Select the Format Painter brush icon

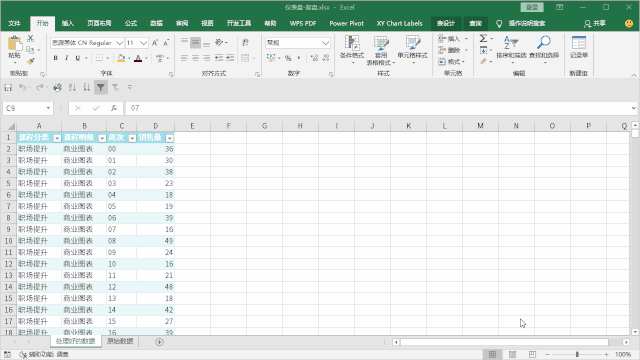[31, 61]
